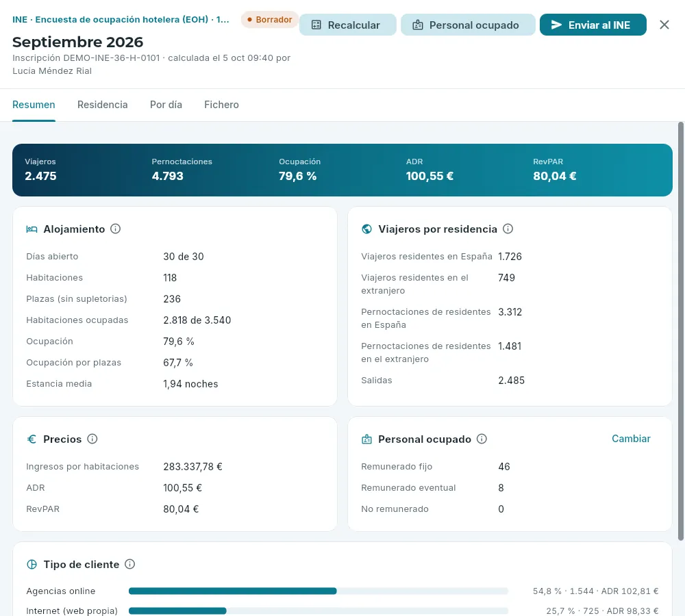
Task: Click the RevPAR value in the banner
Action: (554, 176)
